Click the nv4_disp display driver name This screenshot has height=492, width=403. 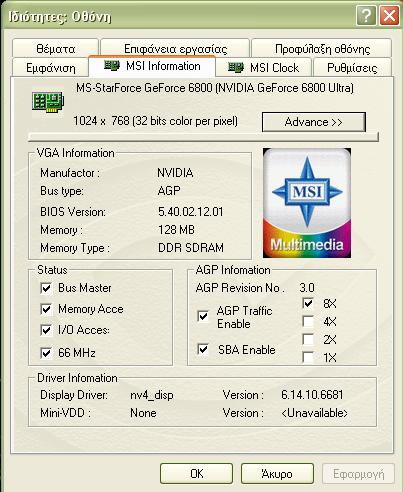152,395
